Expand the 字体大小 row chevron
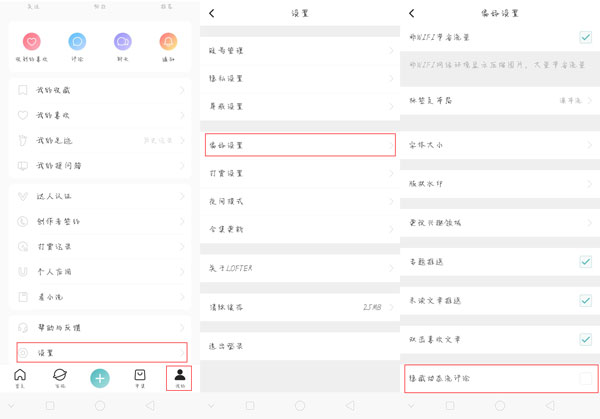The height and width of the screenshot is (419, 600). point(589,145)
